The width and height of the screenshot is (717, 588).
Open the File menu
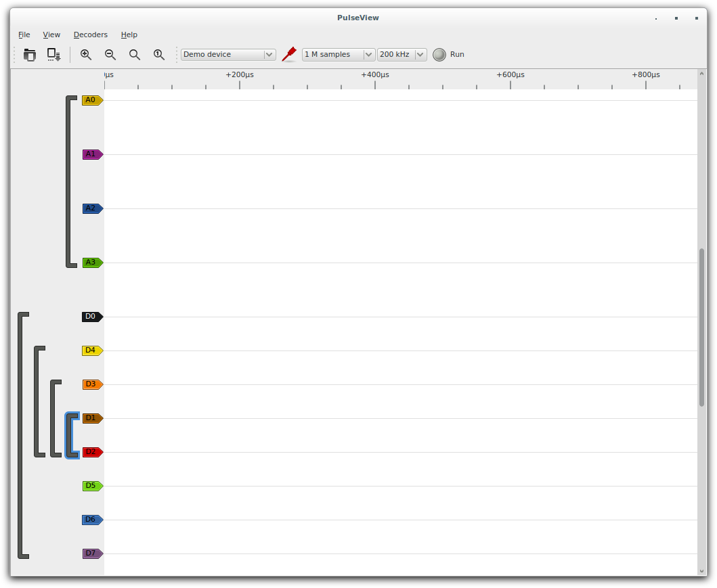tap(24, 35)
